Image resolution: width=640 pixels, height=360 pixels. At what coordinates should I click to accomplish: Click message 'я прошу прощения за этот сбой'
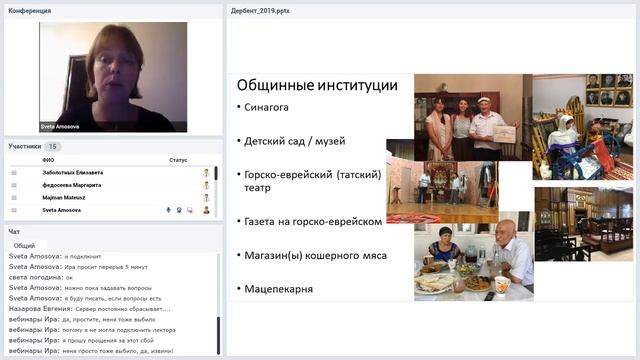tap(108, 340)
